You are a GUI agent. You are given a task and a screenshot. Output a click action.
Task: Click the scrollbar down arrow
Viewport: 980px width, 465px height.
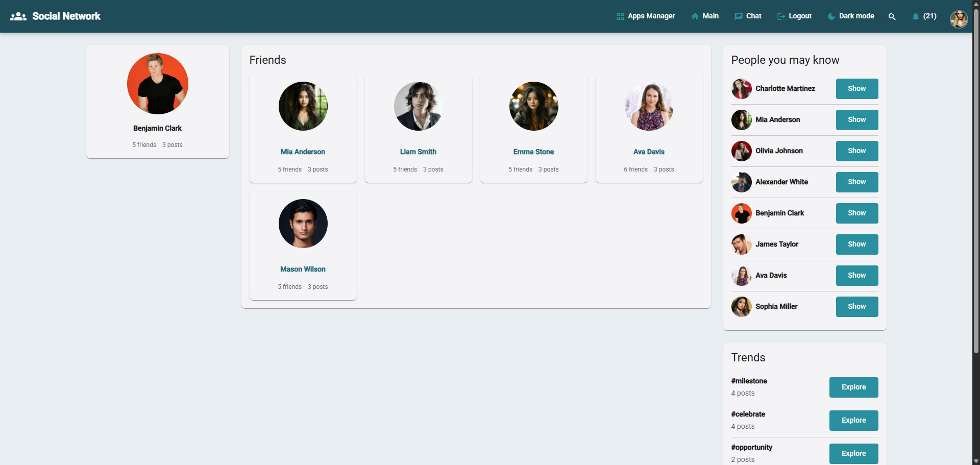tap(976, 461)
